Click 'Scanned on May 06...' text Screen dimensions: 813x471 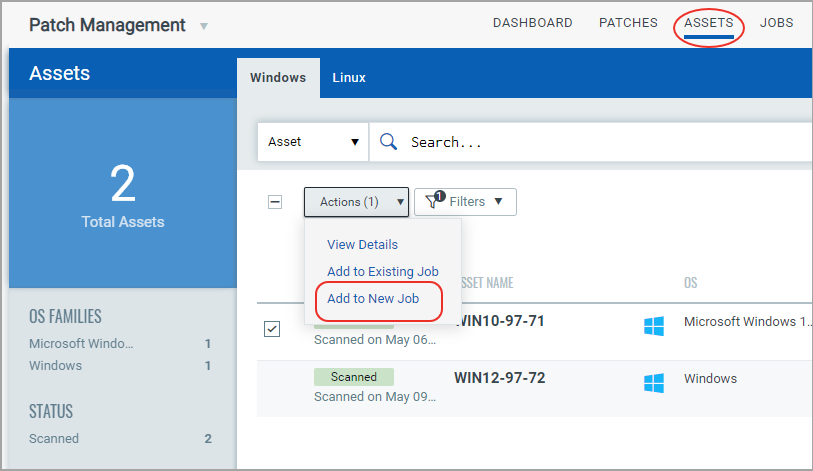pos(375,340)
